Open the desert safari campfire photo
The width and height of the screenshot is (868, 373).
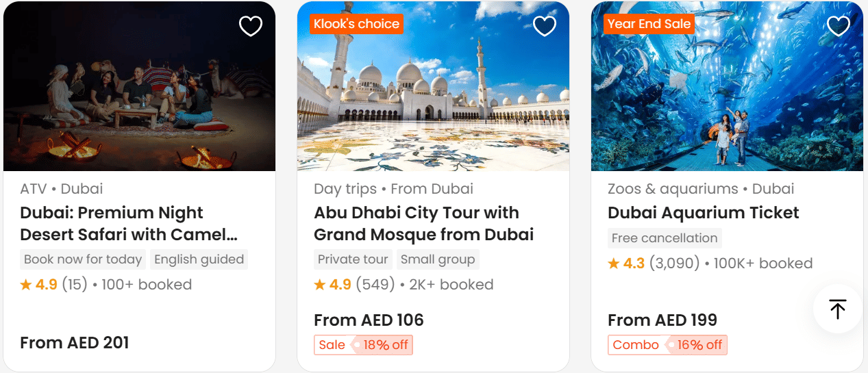(x=139, y=103)
